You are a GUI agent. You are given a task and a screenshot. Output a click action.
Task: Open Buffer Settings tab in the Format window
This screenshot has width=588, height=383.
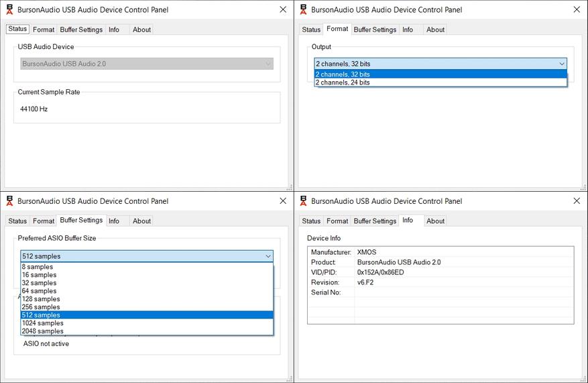(375, 30)
